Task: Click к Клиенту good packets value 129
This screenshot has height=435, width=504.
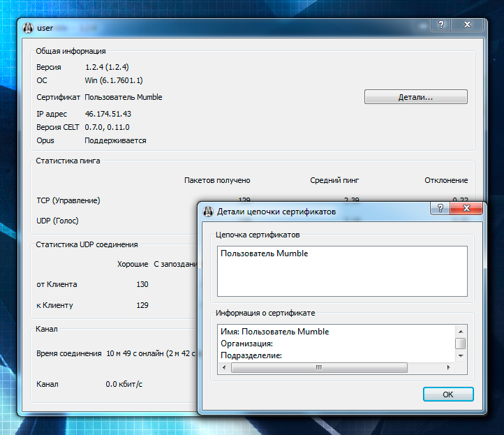Action: tap(142, 305)
